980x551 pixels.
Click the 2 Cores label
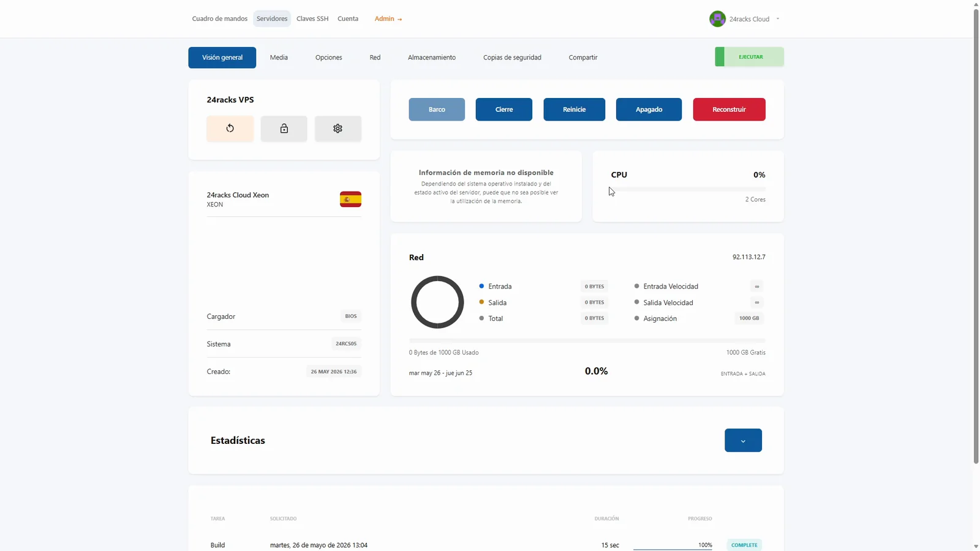[755, 200]
